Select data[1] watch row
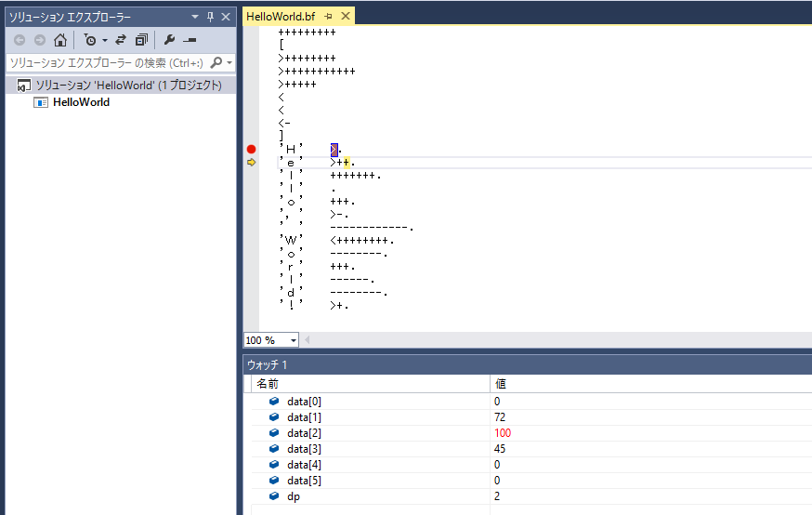The width and height of the screenshot is (812, 515). (x=531, y=417)
